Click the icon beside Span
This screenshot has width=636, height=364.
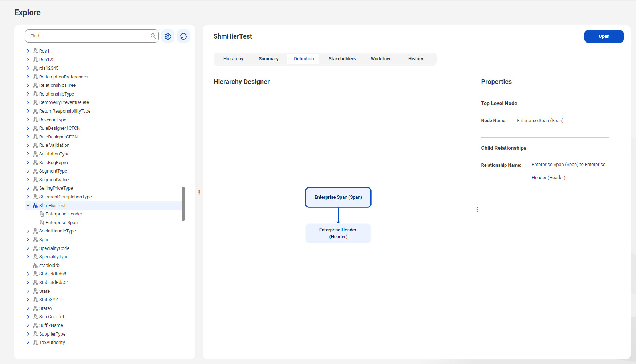coord(35,239)
